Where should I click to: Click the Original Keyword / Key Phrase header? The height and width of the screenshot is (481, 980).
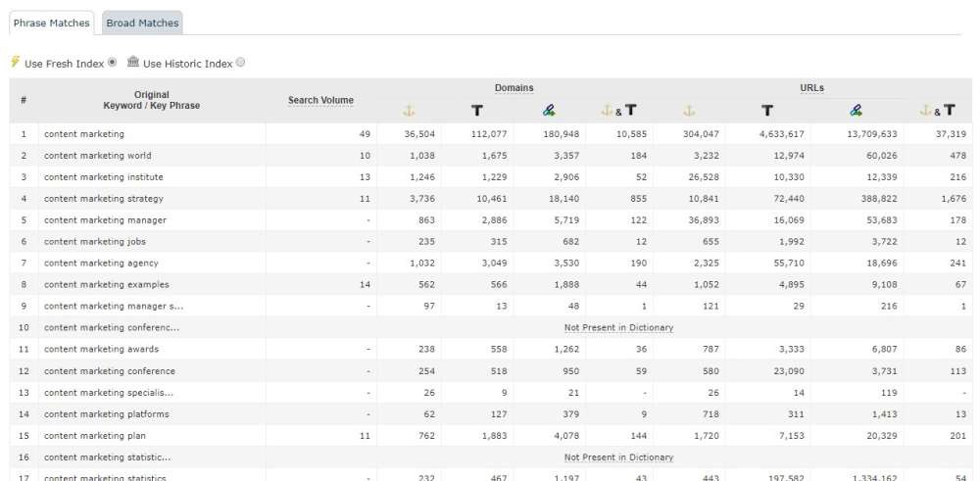coord(151,100)
